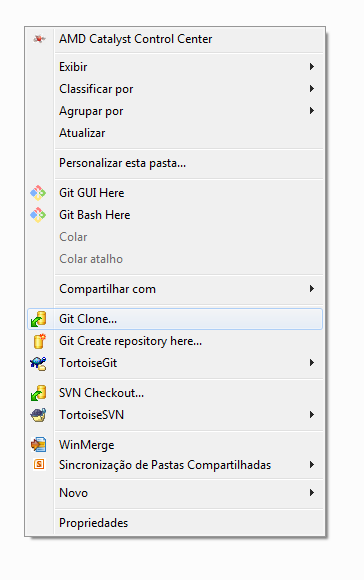
Task: Click the WinMerge icon
Action: (x=38, y=445)
